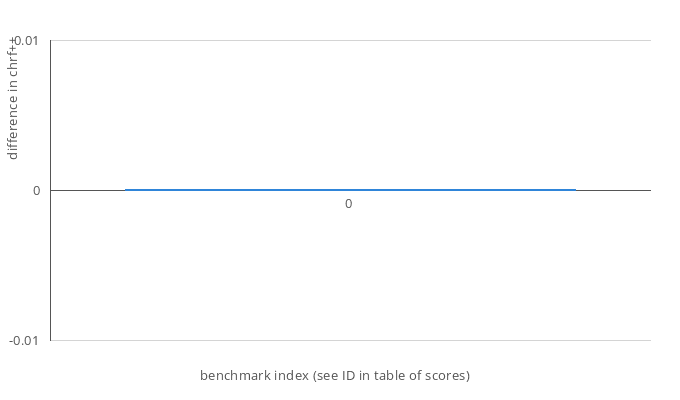Click the y-axis title 'difference in chrf++'
The width and height of the screenshot is (680, 400).
[x=13, y=98]
